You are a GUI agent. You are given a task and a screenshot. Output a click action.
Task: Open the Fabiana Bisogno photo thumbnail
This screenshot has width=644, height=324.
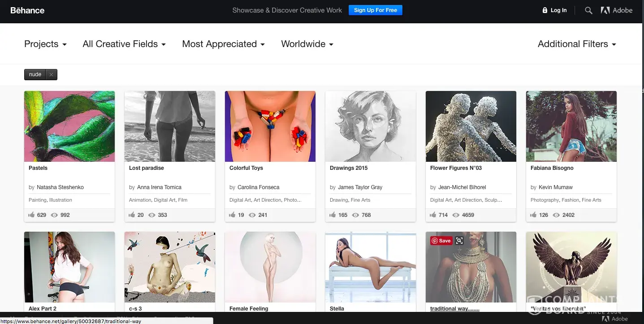(x=571, y=126)
